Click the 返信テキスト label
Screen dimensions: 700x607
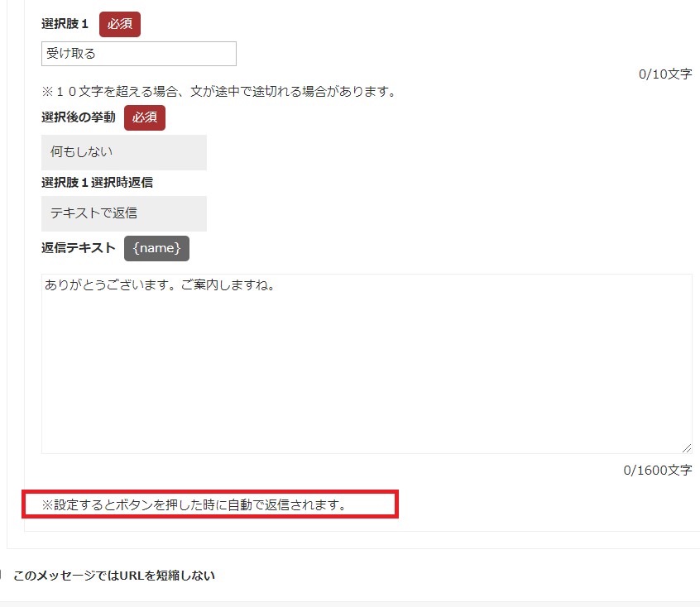79,248
